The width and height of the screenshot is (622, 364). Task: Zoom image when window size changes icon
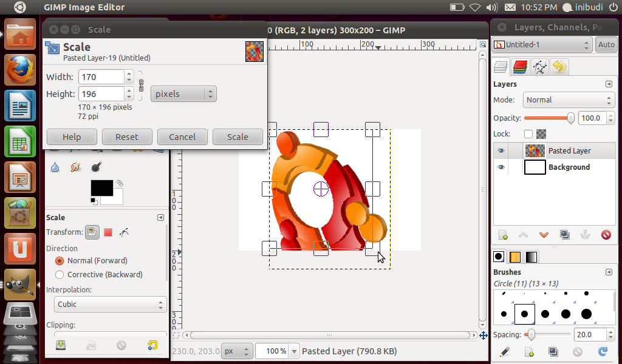click(x=483, y=44)
